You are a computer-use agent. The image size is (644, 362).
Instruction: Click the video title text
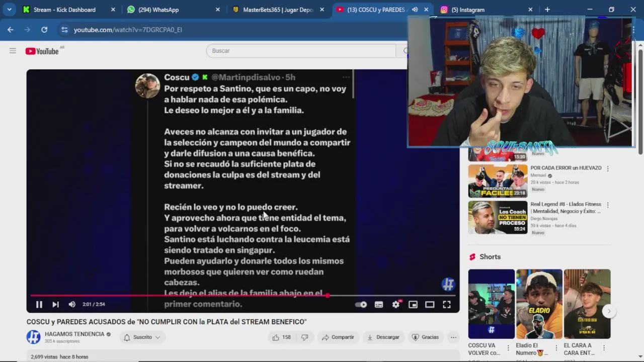pyautogui.click(x=167, y=322)
